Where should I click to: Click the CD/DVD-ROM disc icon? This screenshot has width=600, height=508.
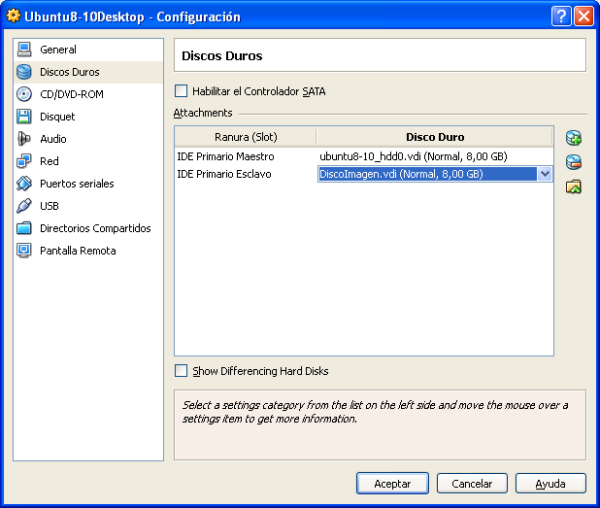coord(24,94)
